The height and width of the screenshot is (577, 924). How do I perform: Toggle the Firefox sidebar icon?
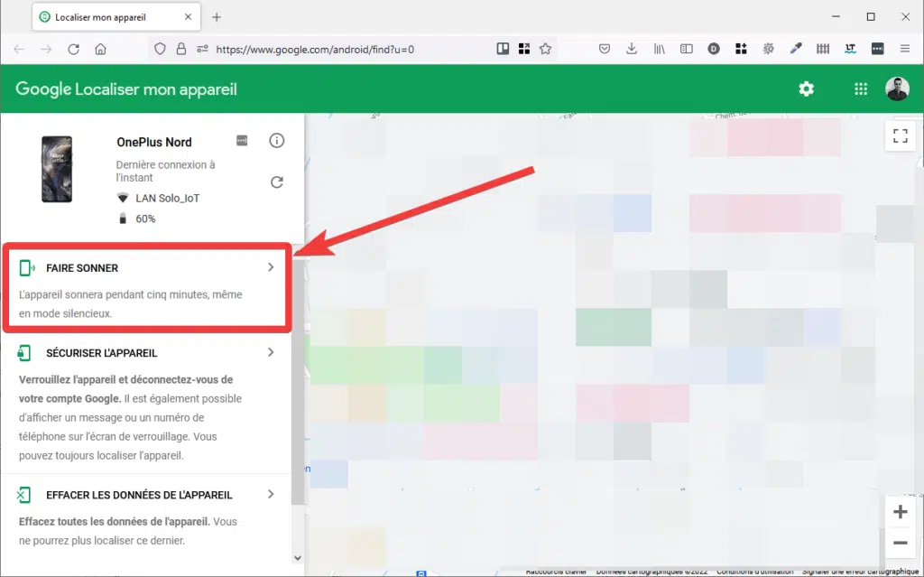point(687,49)
